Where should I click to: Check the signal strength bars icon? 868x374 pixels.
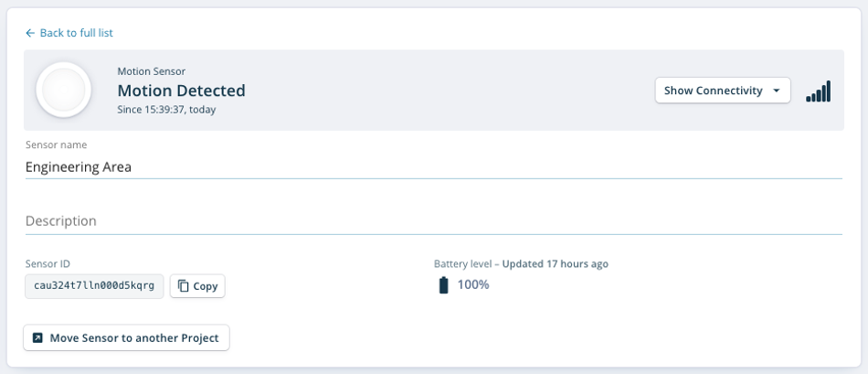(818, 91)
